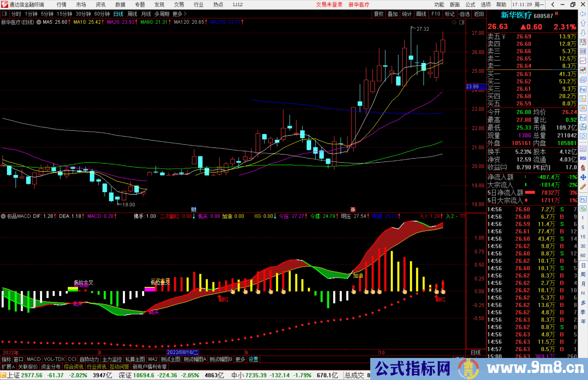Click the 设置 indicator settings link
588x380 pixels.
click(x=253, y=359)
